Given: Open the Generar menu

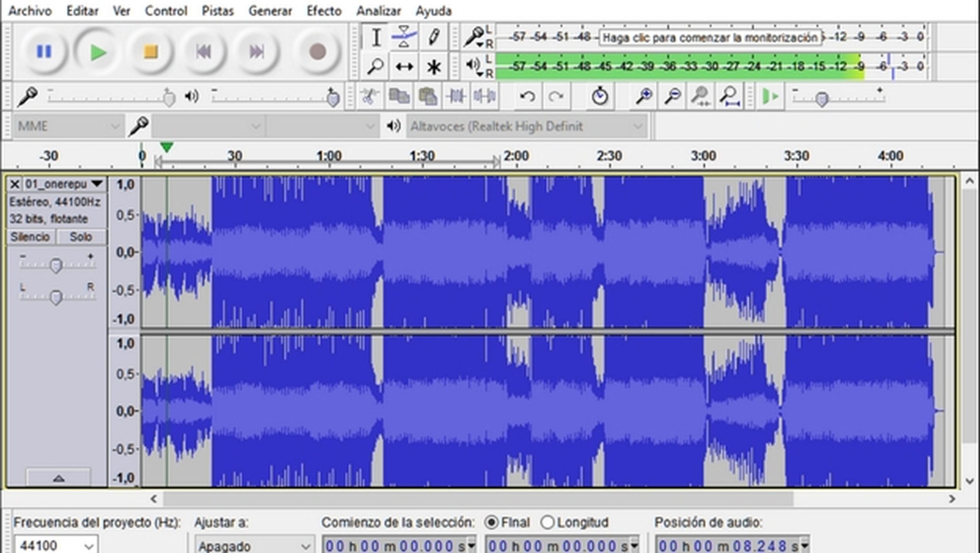Looking at the screenshot, I should (x=270, y=11).
